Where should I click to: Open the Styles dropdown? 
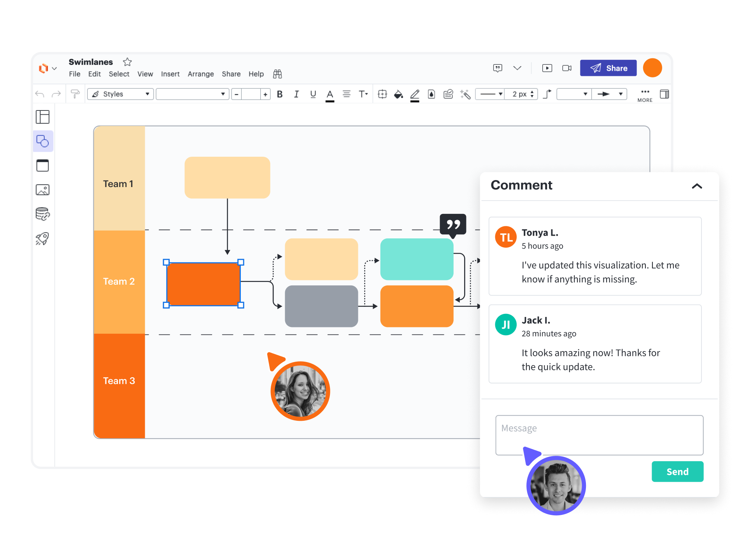pos(121,94)
